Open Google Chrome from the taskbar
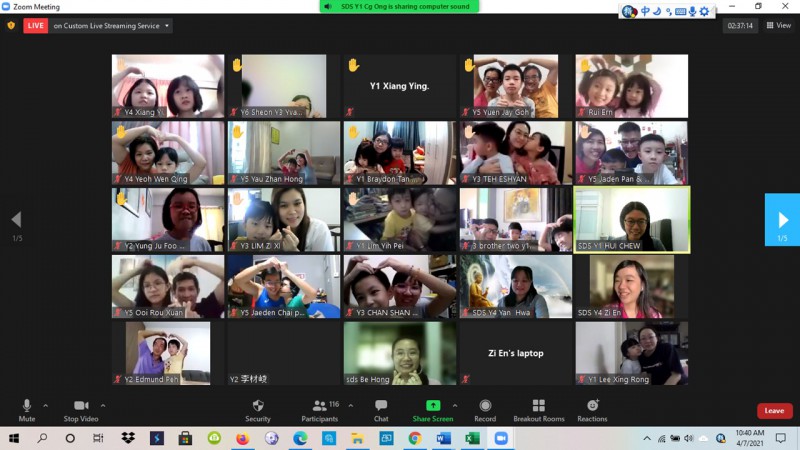 [x=414, y=438]
